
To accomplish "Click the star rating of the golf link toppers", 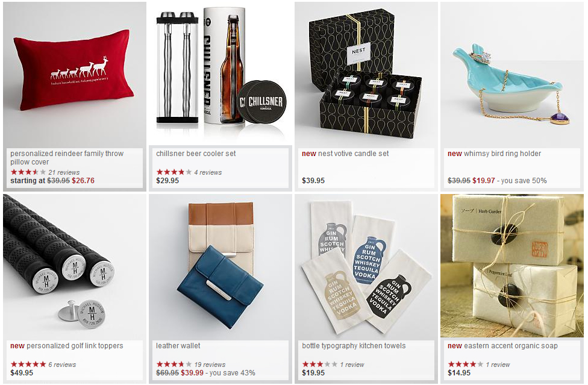I will click(x=28, y=365).
